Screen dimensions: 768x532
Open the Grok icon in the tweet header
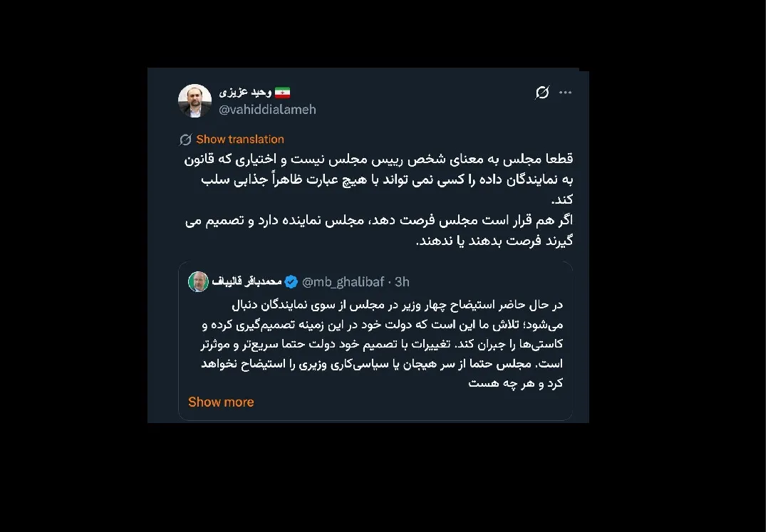click(542, 92)
